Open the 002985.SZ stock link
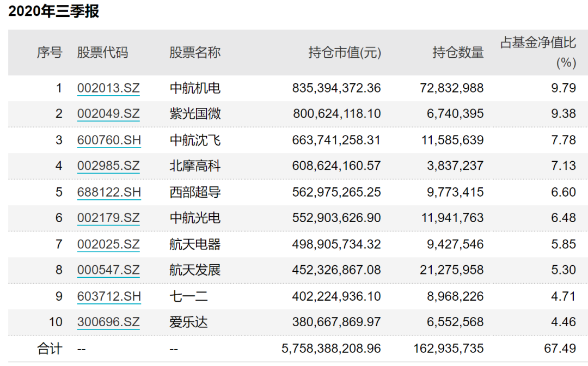The image size is (588, 366). pos(108,166)
